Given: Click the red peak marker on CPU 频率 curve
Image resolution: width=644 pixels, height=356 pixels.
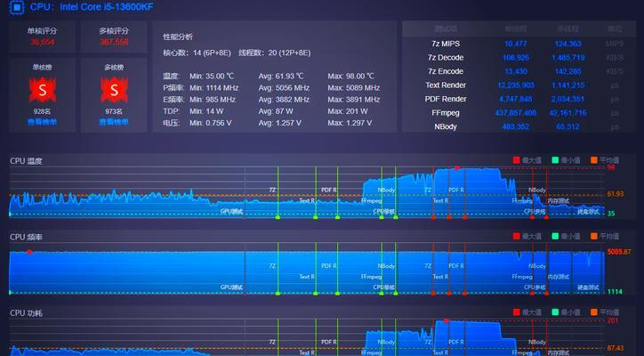Looking at the screenshot, I should point(29,252).
